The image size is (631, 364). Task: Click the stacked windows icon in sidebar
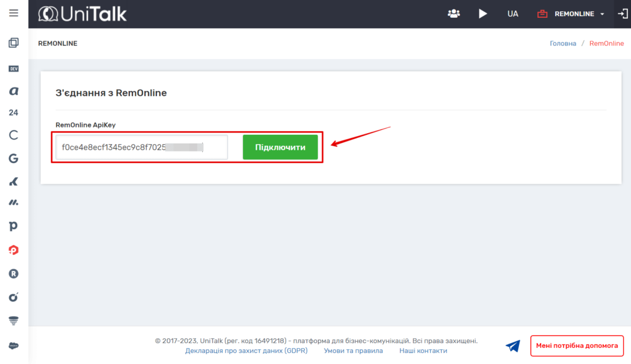tap(14, 43)
